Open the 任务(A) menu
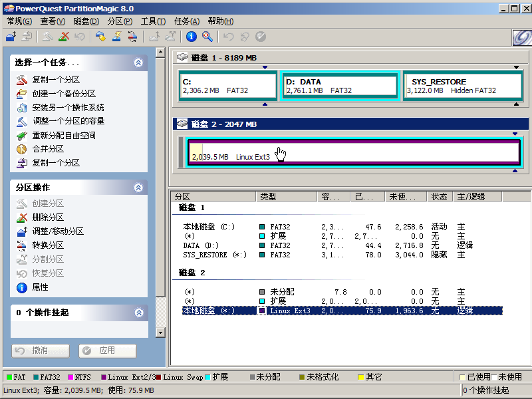532x399 pixels. click(187, 21)
